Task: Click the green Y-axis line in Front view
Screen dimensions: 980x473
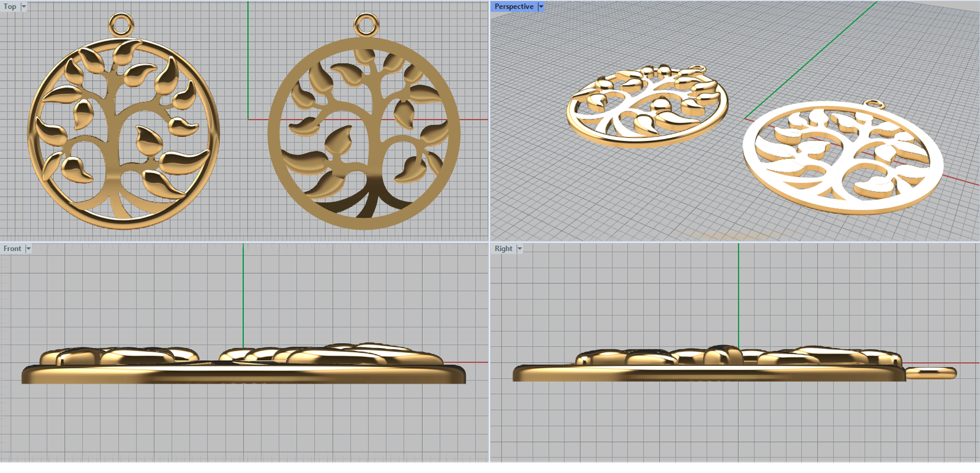Action: pos(243,294)
